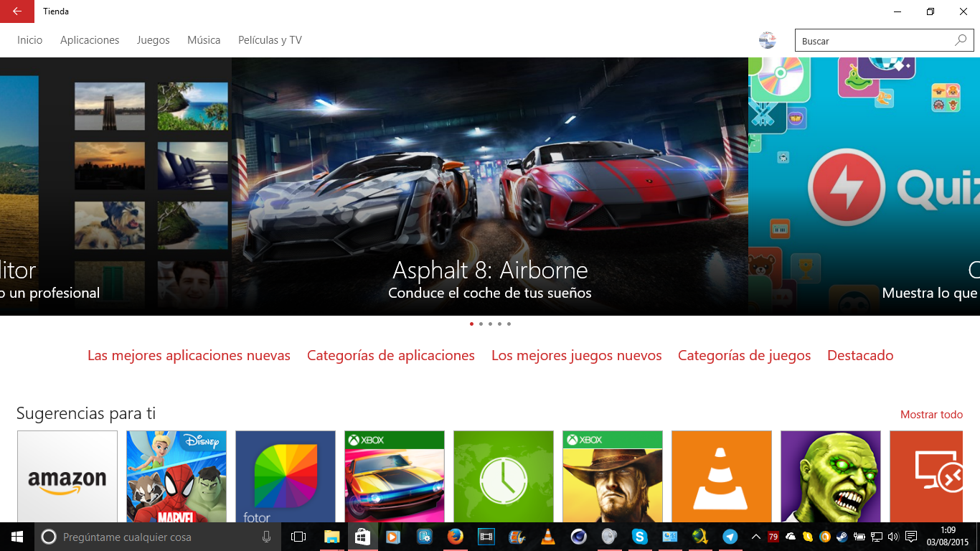This screenshot has height=551, width=980.
Task: Open the Xbox racing car game tile
Action: (395, 476)
